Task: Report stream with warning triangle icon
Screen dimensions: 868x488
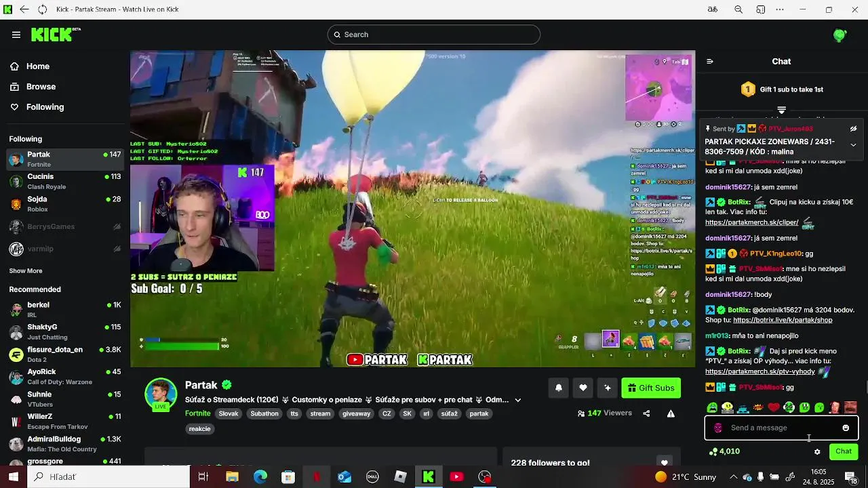Action: click(x=671, y=413)
